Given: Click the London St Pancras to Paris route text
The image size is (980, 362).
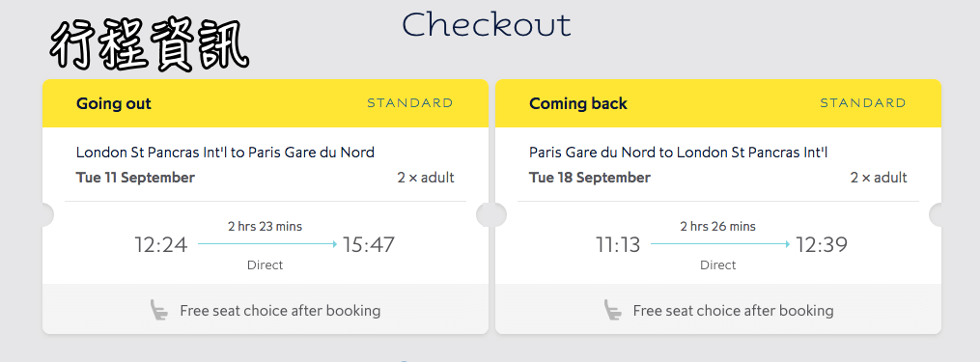Looking at the screenshot, I should [225, 152].
